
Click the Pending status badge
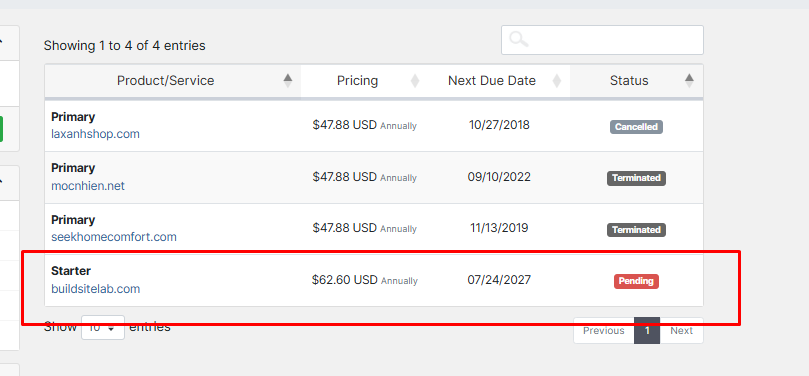tap(636, 281)
